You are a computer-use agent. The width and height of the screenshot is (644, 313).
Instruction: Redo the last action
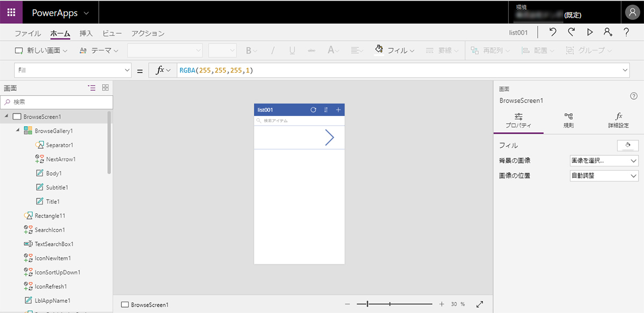tap(571, 33)
